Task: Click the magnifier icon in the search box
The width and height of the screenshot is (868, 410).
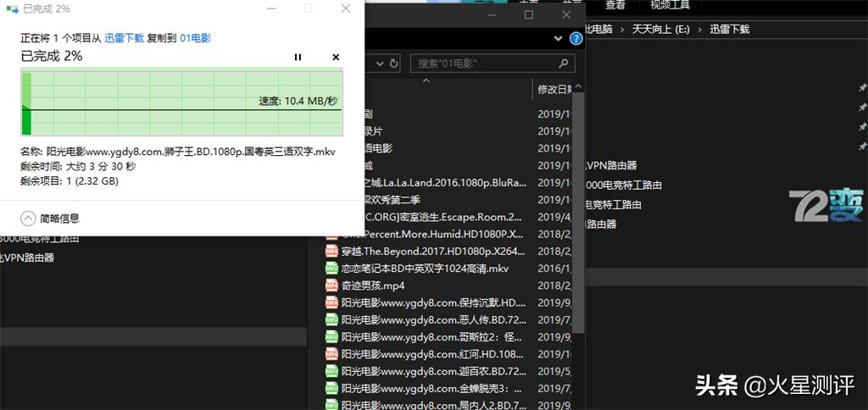Action: click(x=564, y=64)
